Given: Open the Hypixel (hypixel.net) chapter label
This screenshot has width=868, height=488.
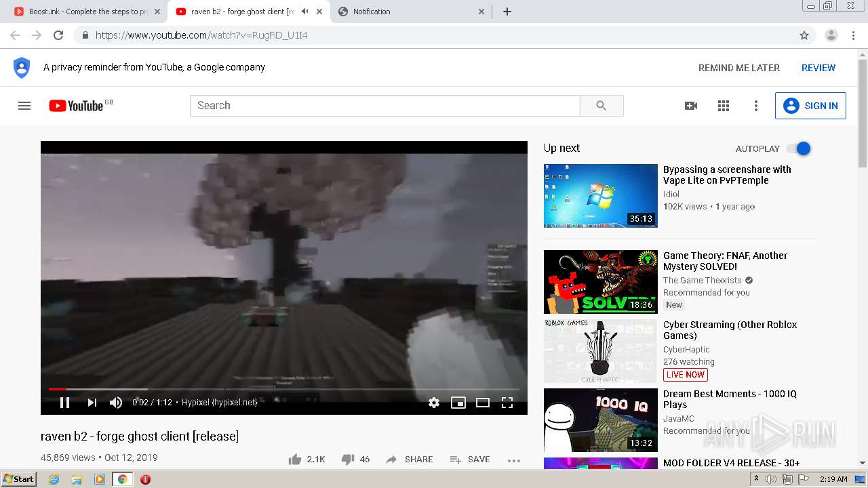Looking at the screenshot, I should [220, 403].
